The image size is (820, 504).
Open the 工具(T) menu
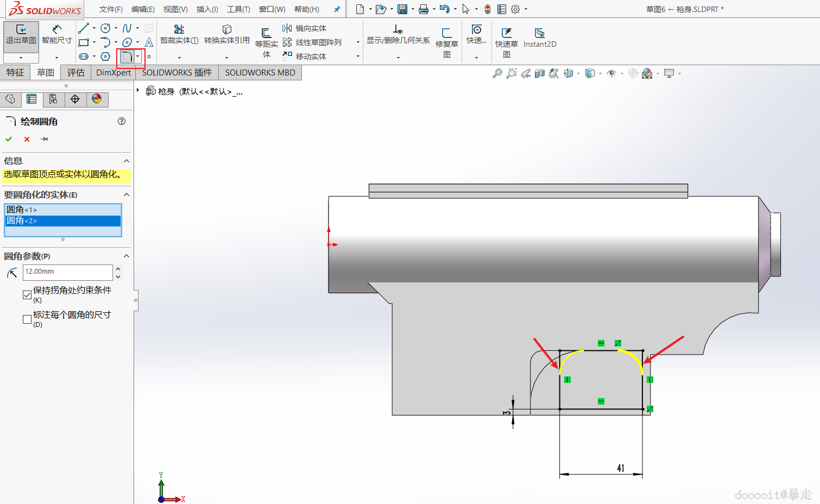(x=238, y=9)
